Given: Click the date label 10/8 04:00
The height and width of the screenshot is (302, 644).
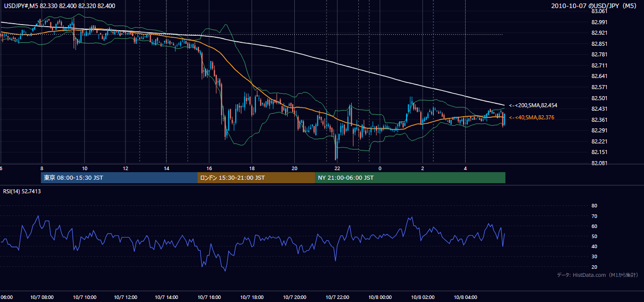Looking at the screenshot, I should (x=466, y=297).
